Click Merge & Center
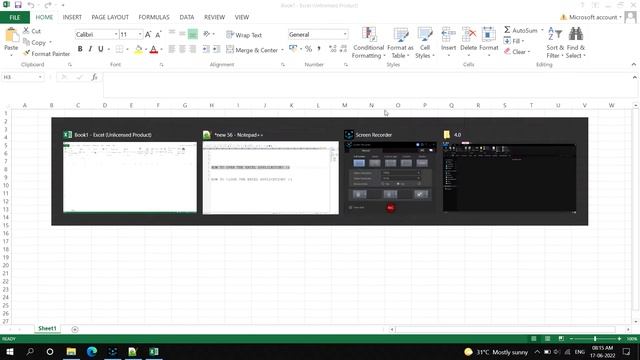The height and width of the screenshot is (360, 640). pyautogui.click(x=252, y=50)
